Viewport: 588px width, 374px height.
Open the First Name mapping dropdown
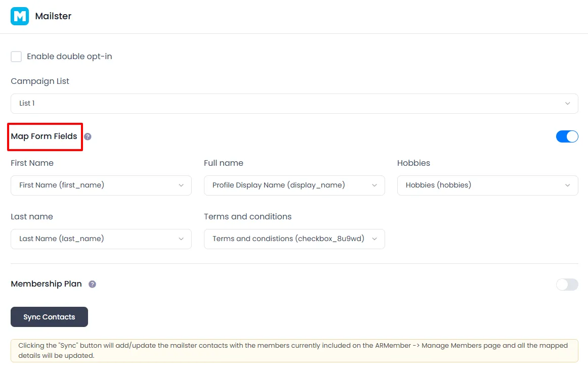(101, 185)
